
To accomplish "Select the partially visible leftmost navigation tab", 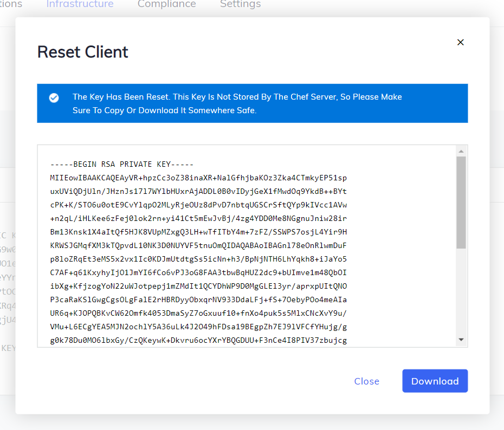I will (x=11, y=4).
